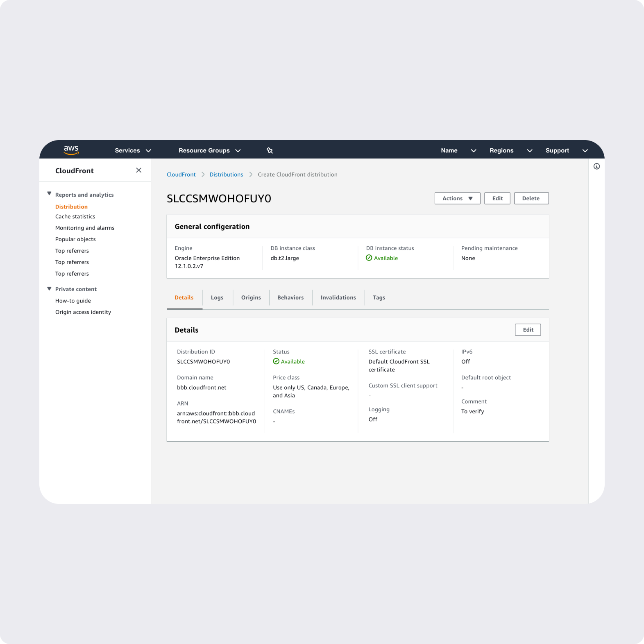Select the Invalidations tab
The height and width of the screenshot is (644, 644).
tap(338, 297)
